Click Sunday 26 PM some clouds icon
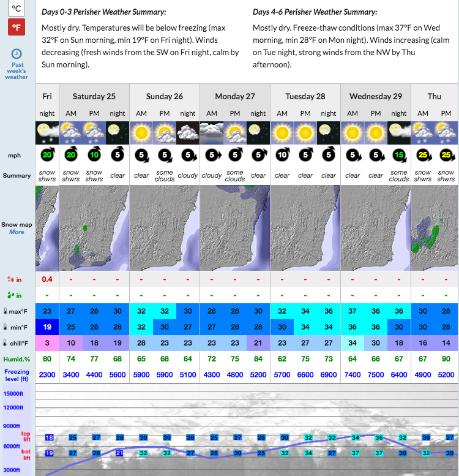 (x=165, y=133)
